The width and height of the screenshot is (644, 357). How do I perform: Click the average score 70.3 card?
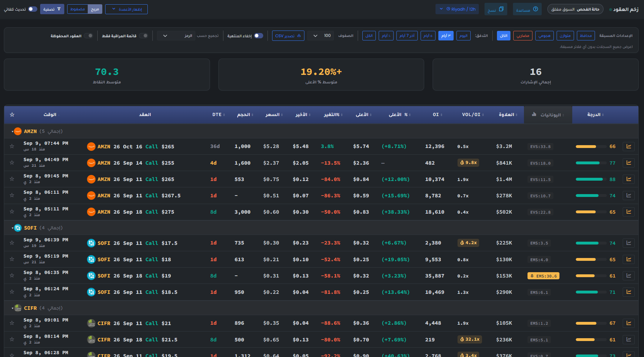click(x=107, y=75)
